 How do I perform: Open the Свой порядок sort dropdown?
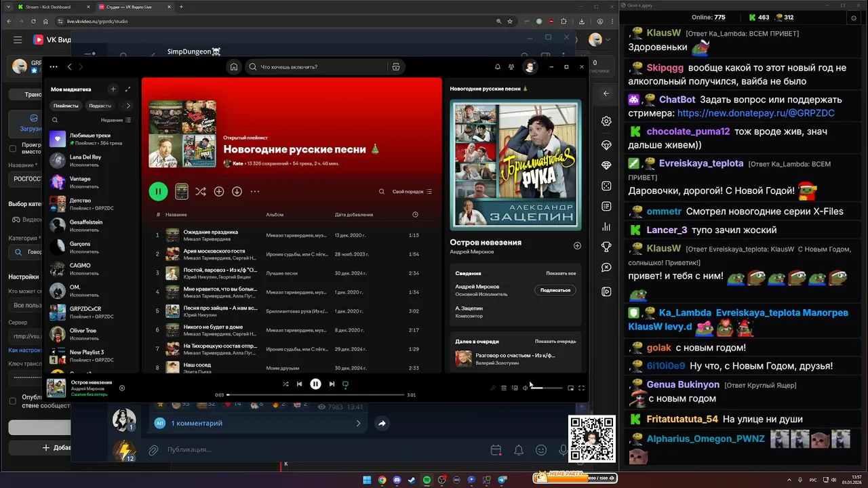coord(412,192)
